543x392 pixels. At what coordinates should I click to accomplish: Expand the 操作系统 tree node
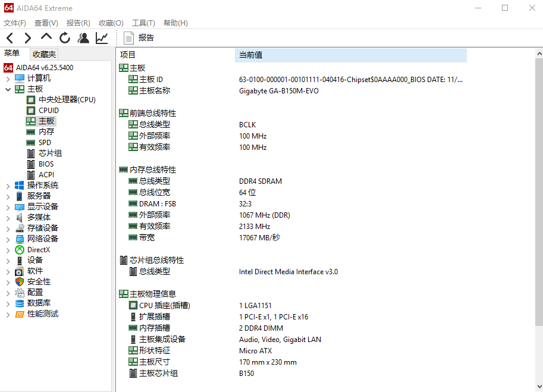[x=8, y=186]
